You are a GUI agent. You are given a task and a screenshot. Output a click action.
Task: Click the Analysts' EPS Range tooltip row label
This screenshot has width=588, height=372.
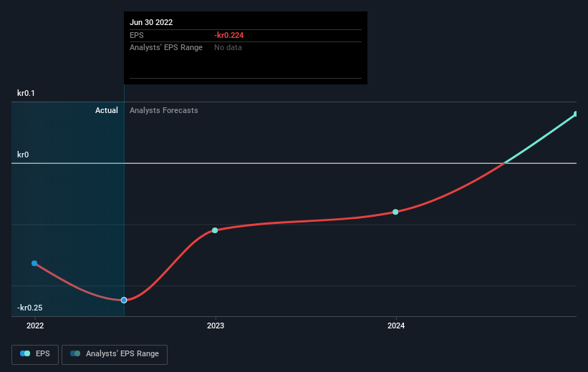click(166, 48)
